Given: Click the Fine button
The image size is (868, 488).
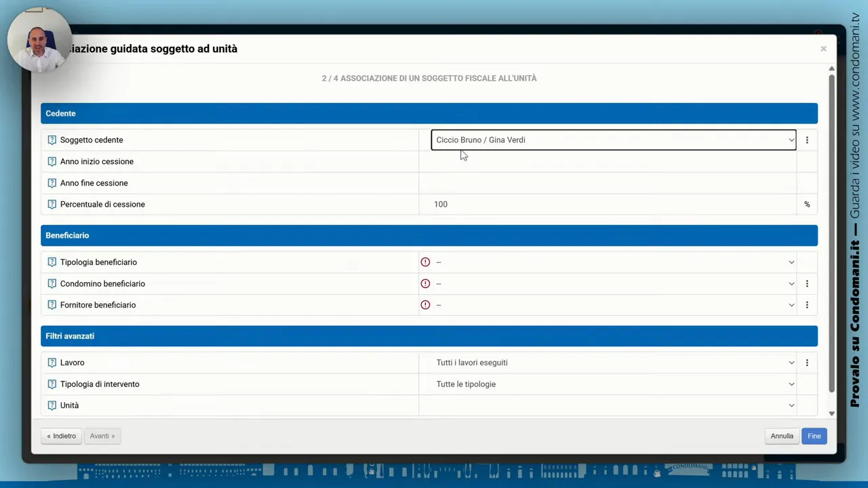Looking at the screenshot, I should 814,436.
